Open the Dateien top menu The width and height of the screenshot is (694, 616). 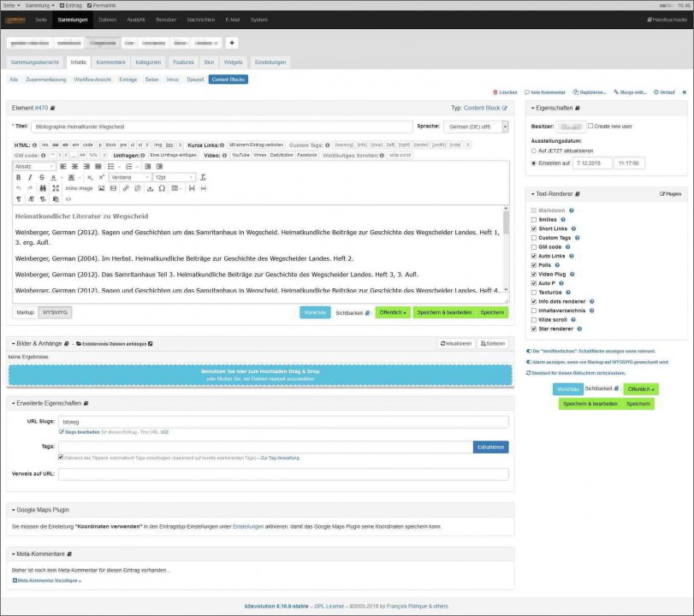coord(107,20)
